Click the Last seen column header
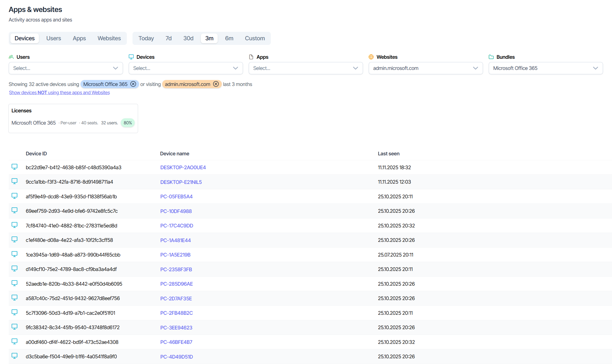 [389, 153]
